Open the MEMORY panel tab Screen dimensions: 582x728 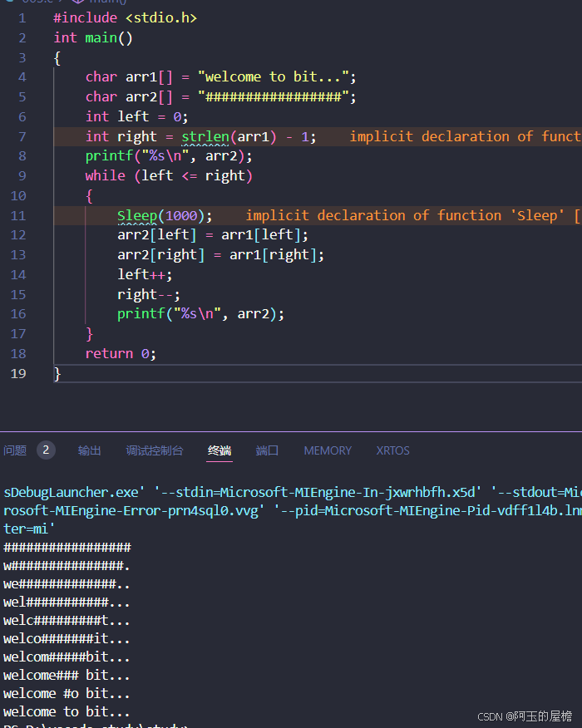point(328,450)
